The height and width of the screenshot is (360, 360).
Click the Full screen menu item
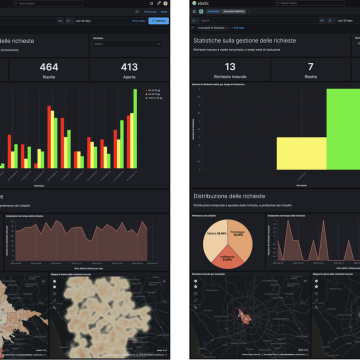click(150, 12)
